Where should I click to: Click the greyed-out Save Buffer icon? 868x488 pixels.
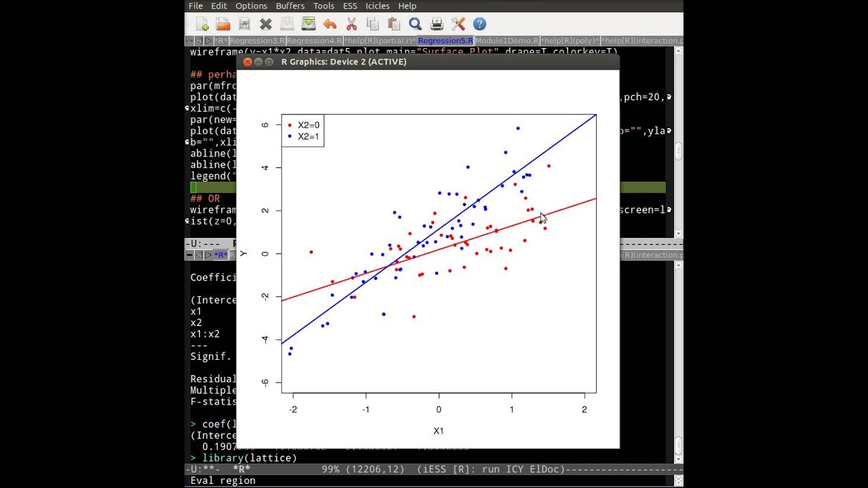tap(287, 24)
